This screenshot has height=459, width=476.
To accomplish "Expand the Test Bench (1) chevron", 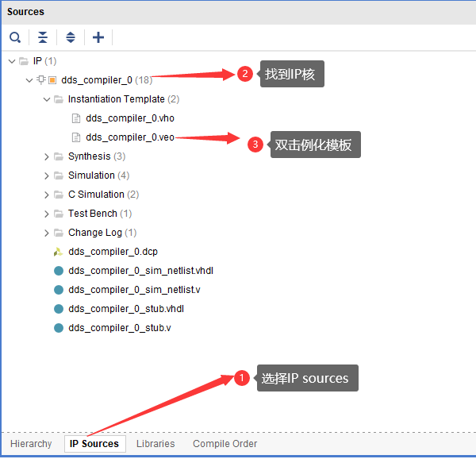I will 47,214.
